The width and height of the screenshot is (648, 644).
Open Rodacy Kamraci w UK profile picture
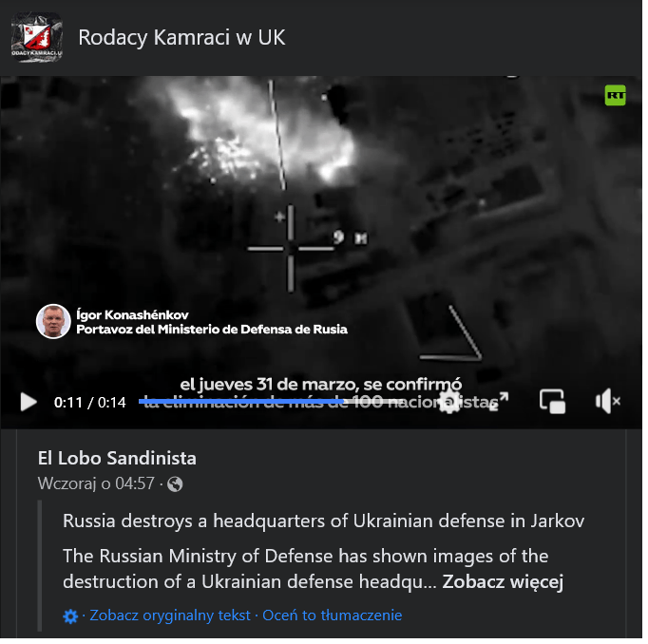[36, 38]
